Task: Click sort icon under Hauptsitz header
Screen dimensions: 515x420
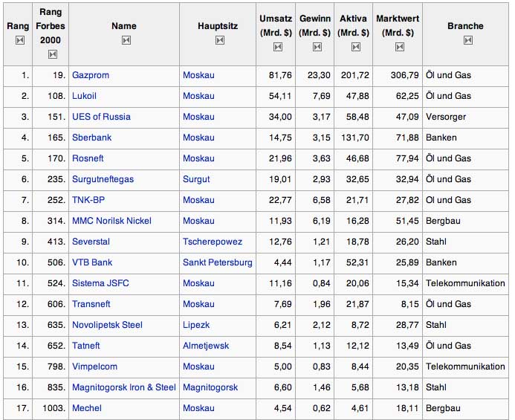Action: click(x=220, y=40)
